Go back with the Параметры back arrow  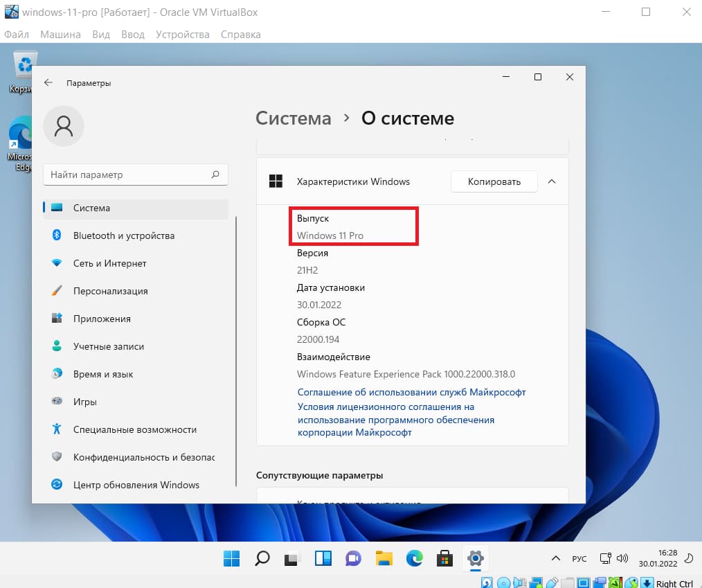(48, 83)
